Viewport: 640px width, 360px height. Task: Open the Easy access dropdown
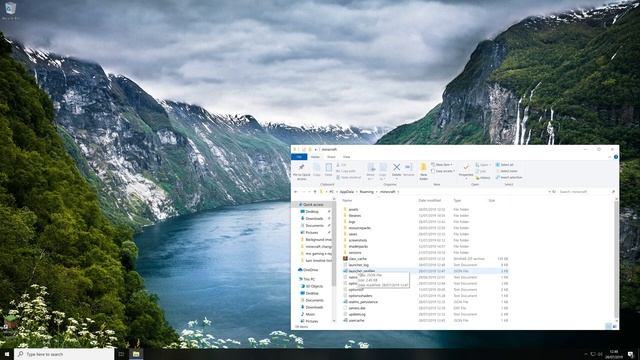tap(443, 171)
